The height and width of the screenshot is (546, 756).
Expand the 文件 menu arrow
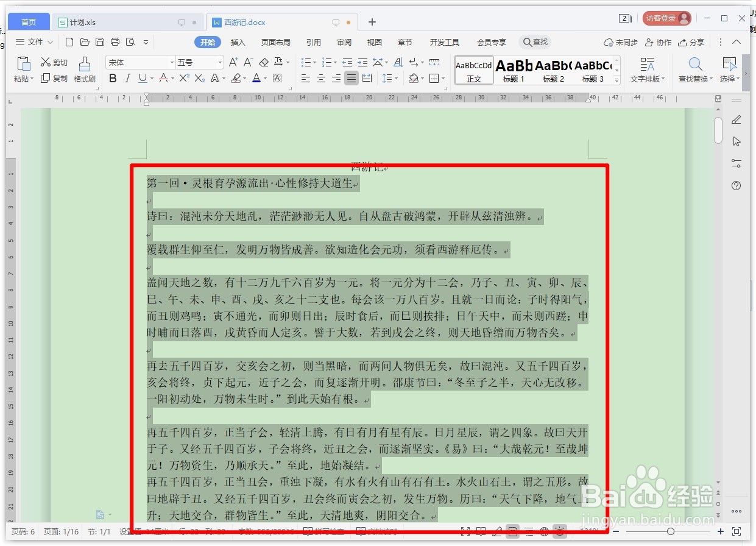(50, 42)
